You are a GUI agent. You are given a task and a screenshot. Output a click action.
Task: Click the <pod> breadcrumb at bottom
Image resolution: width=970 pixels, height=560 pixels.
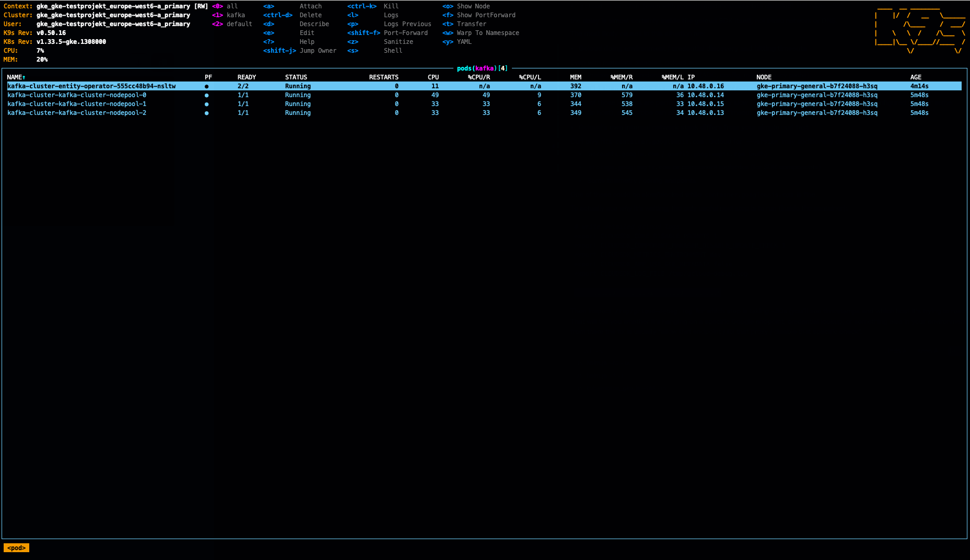point(16,548)
